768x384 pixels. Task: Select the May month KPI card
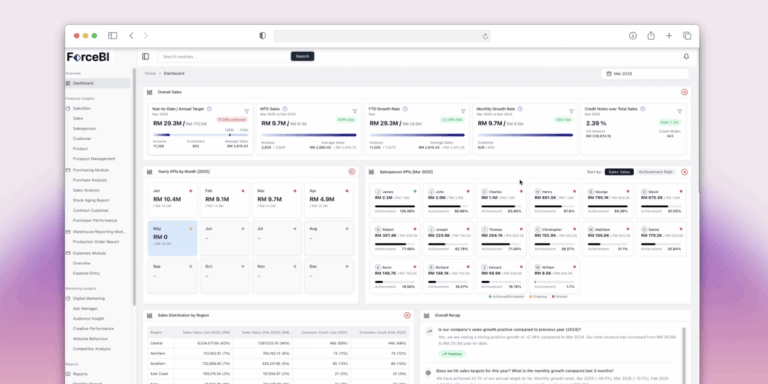click(172, 238)
